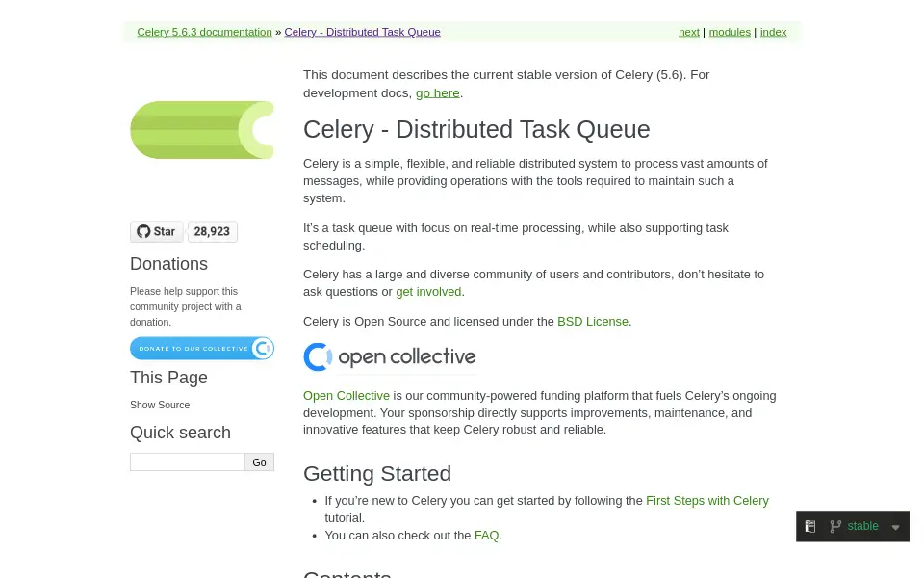
Task: Click the Quick search heading
Action: tap(180, 433)
